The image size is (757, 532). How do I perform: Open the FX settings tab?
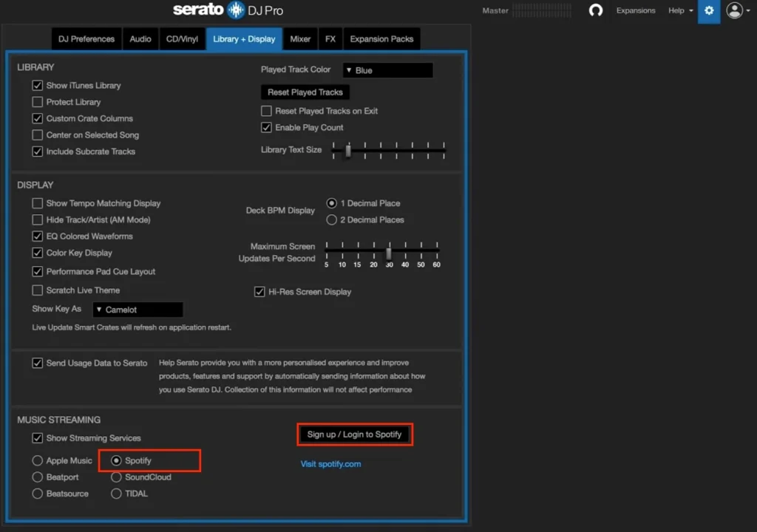330,38
